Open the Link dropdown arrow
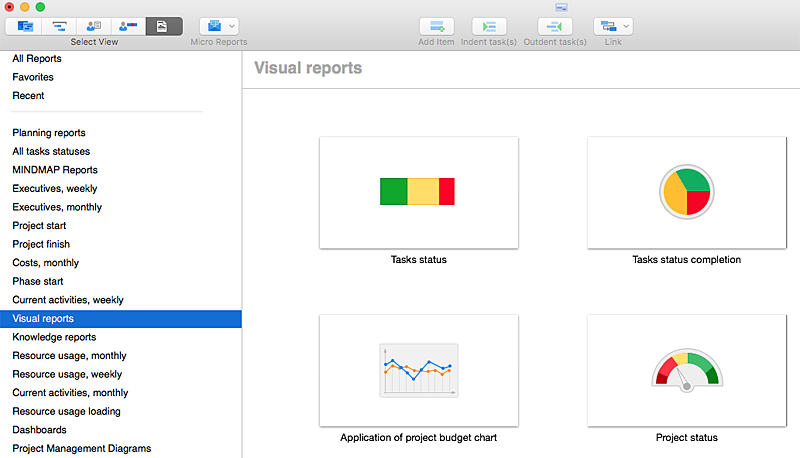800x458 pixels. click(626, 26)
